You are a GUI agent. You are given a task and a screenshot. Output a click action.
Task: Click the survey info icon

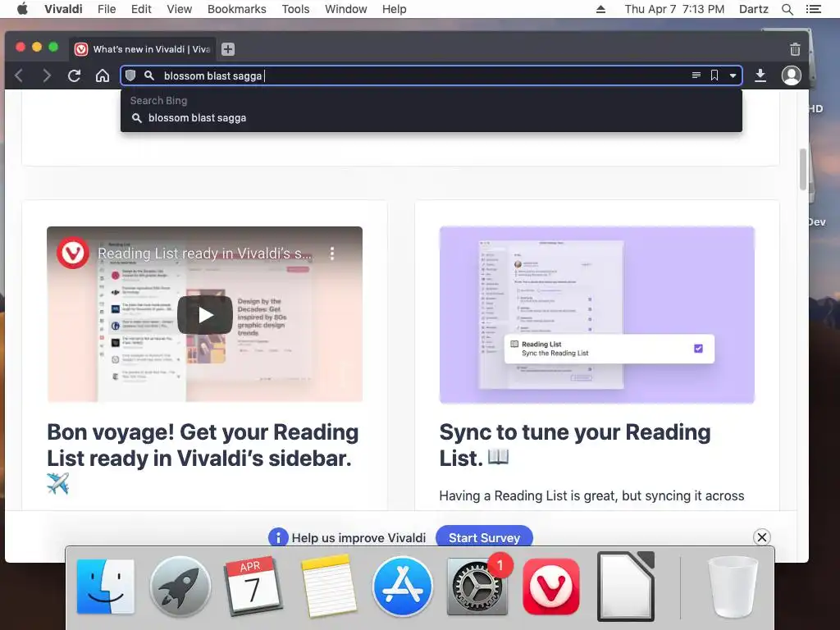[x=278, y=537]
